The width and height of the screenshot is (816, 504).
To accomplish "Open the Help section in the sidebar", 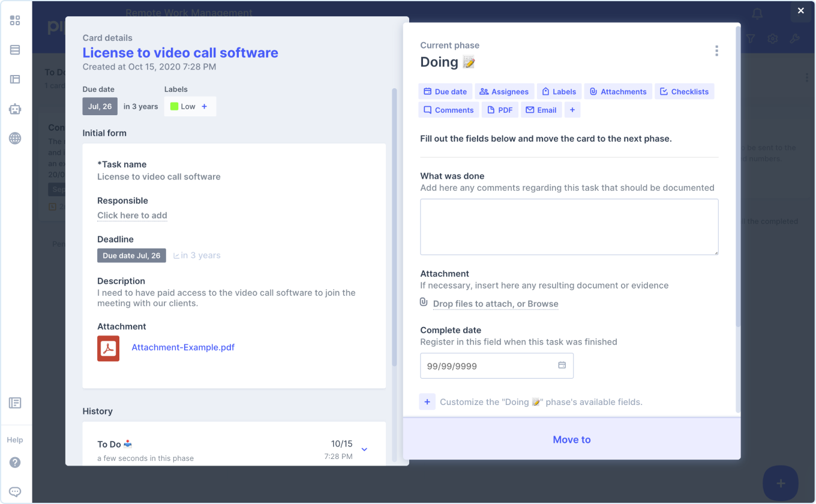I will [x=15, y=440].
